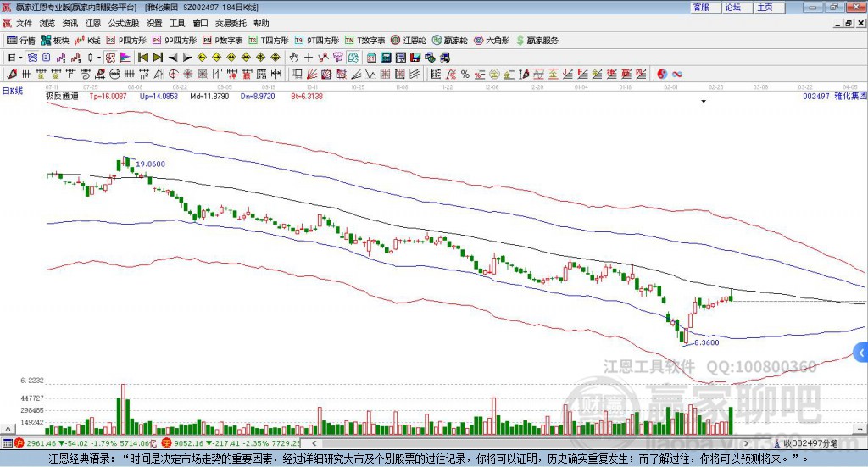868x467 pixels.
Task: Select the red circle target tool
Action: click(173, 74)
